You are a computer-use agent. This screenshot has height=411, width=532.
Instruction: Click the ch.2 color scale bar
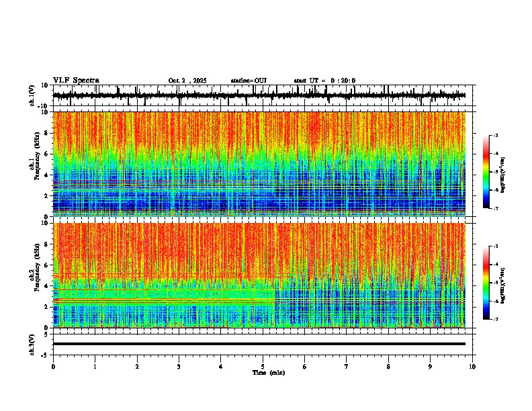(x=486, y=283)
